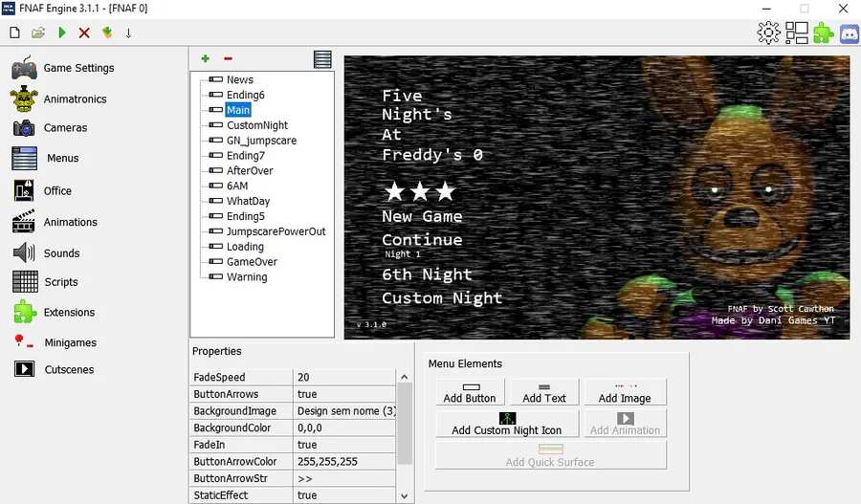The width and height of the screenshot is (861, 504).
Task: Click Custom Night text in preview
Action: pos(442,298)
